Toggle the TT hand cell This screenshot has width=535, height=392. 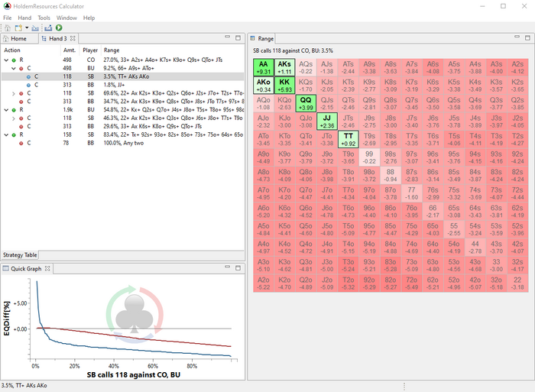348,140
